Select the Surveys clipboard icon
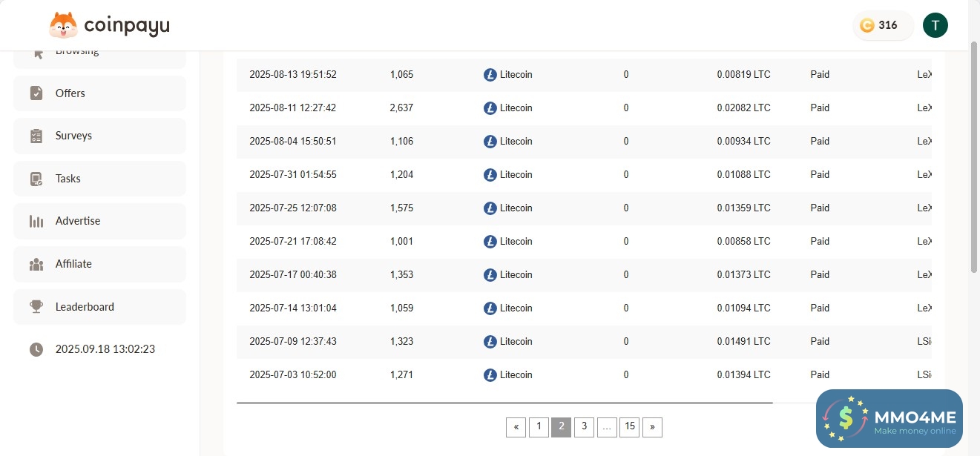 pos(36,136)
